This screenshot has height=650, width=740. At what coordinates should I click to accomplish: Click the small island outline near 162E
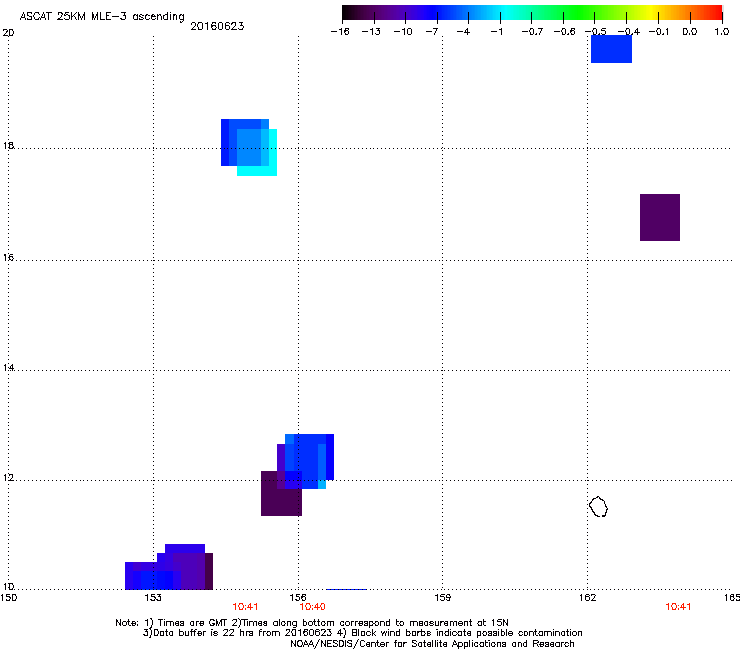point(598,506)
